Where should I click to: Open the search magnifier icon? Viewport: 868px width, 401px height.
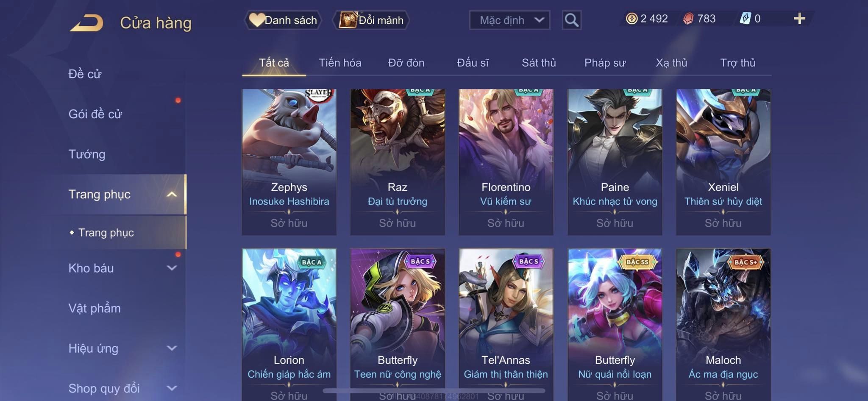(x=571, y=20)
